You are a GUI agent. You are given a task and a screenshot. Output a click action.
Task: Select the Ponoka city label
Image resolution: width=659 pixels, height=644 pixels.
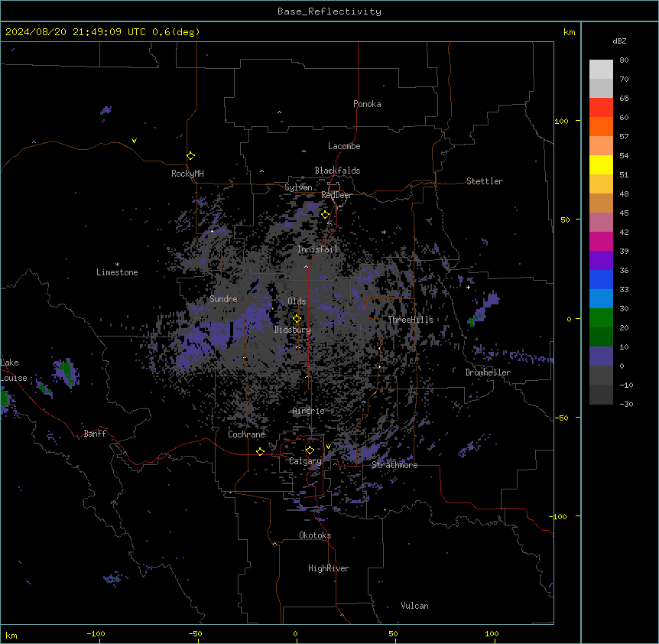tap(367, 104)
